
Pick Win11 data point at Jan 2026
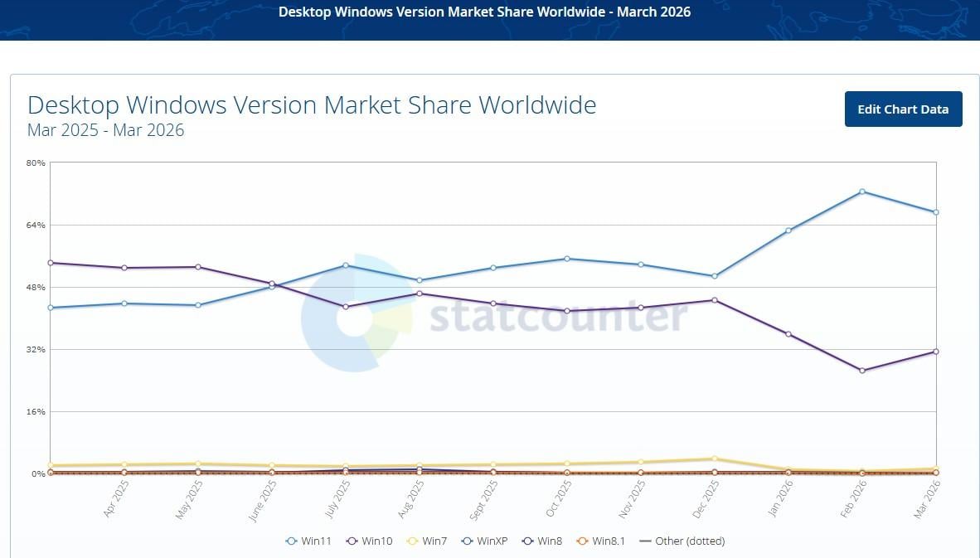coord(788,230)
